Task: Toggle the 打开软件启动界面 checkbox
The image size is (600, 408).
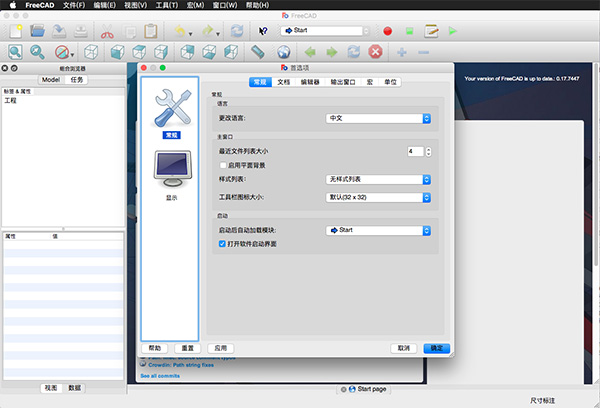Action: [x=222, y=243]
